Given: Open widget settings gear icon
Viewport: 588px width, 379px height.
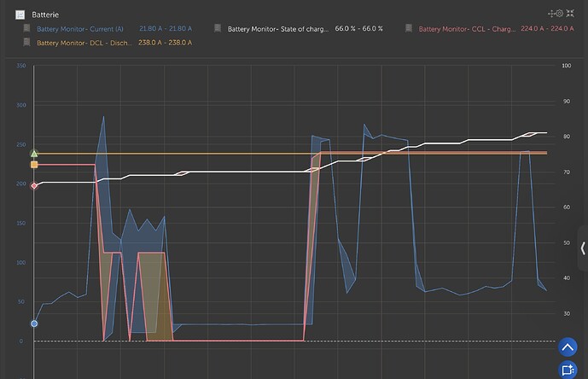Looking at the screenshot, I should pos(559,14).
